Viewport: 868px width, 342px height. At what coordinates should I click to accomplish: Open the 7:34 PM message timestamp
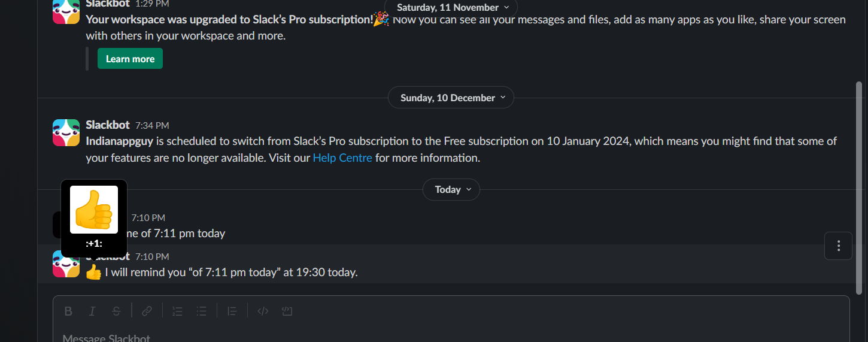(152, 125)
